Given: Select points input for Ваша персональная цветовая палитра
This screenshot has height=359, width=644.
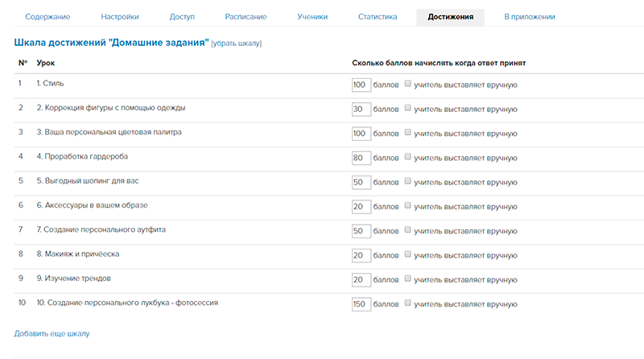Looking at the screenshot, I should (x=361, y=134).
